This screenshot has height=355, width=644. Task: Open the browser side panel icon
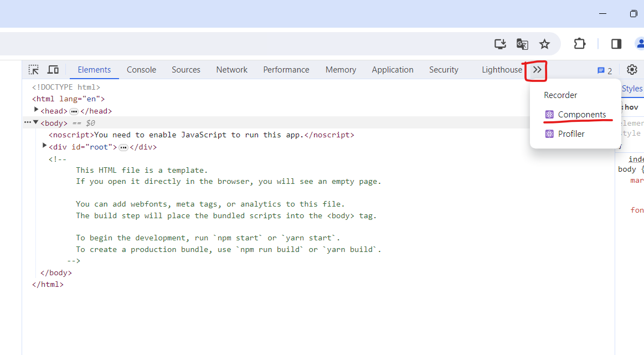coord(616,44)
